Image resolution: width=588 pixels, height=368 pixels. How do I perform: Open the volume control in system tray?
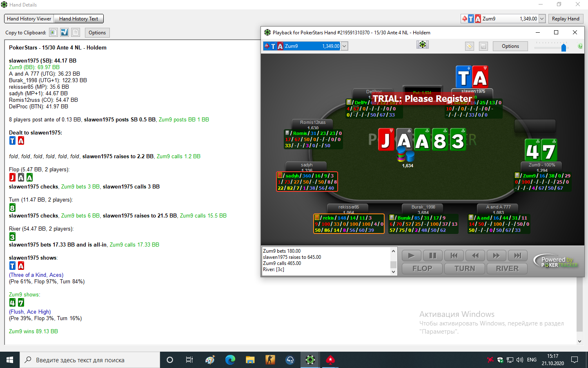[x=520, y=360]
